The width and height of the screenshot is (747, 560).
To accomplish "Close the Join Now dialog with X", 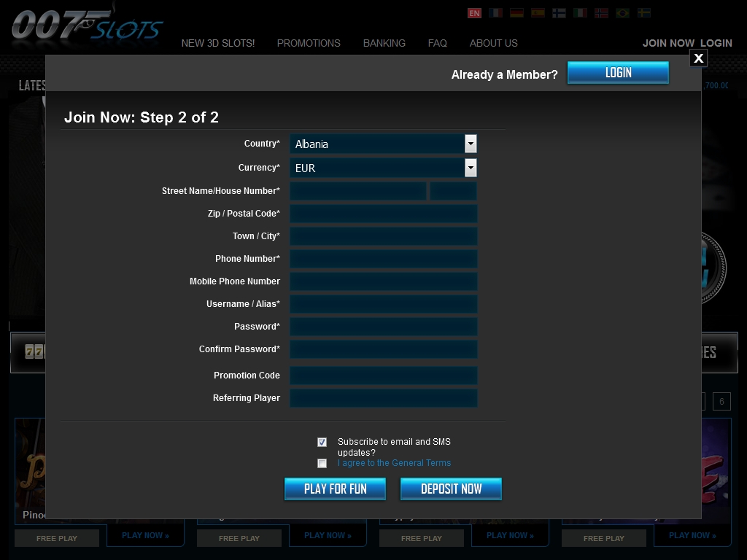I will pyautogui.click(x=698, y=58).
